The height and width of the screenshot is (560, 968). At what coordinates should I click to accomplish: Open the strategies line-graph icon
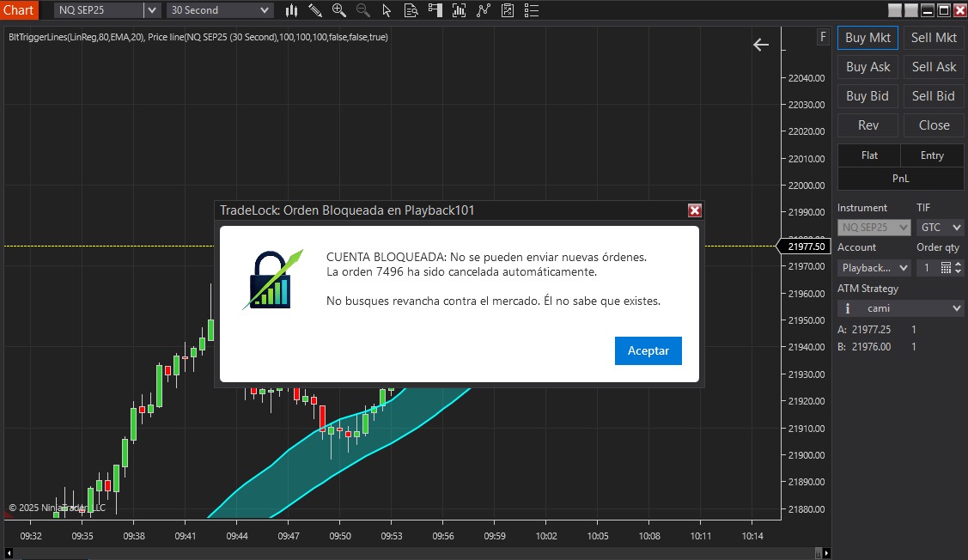(x=484, y=10)
